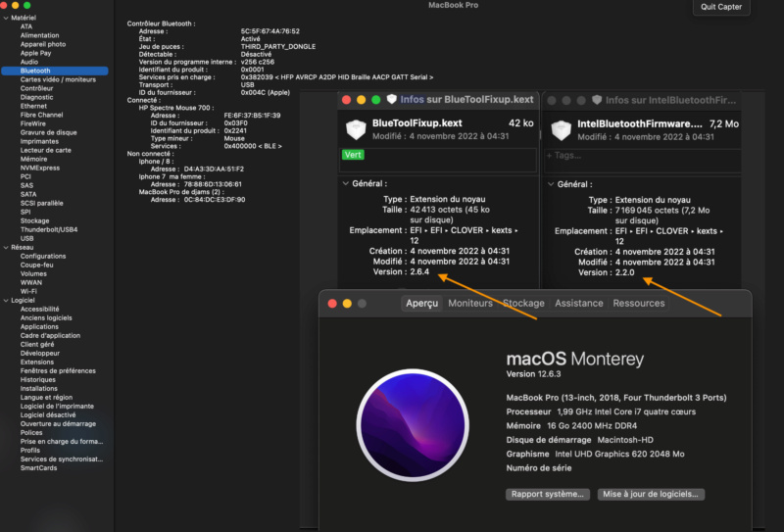The width and height of the screenshot is (784, 532).
Task: Select Alimentation in the sidebar
Action: pyautogui.click(x=39, y=35)
